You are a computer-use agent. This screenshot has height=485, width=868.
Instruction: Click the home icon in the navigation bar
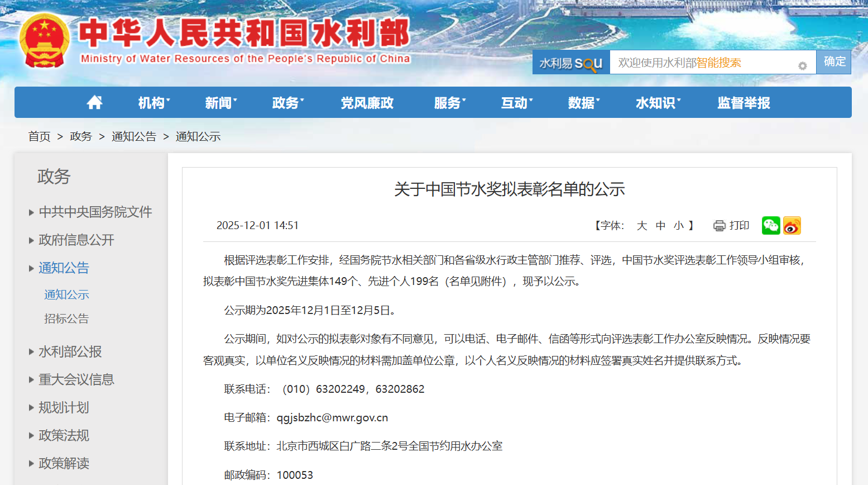[x=94, y=102]
